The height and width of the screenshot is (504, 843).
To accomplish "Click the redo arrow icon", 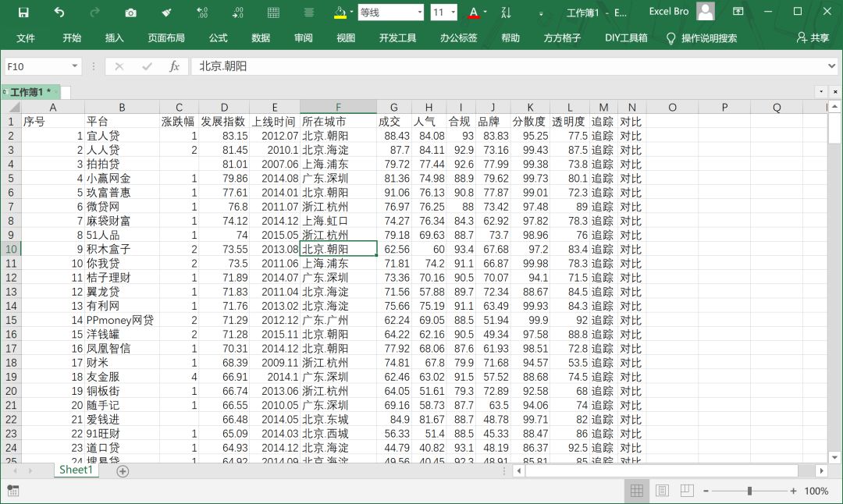I will coord(94,12).
